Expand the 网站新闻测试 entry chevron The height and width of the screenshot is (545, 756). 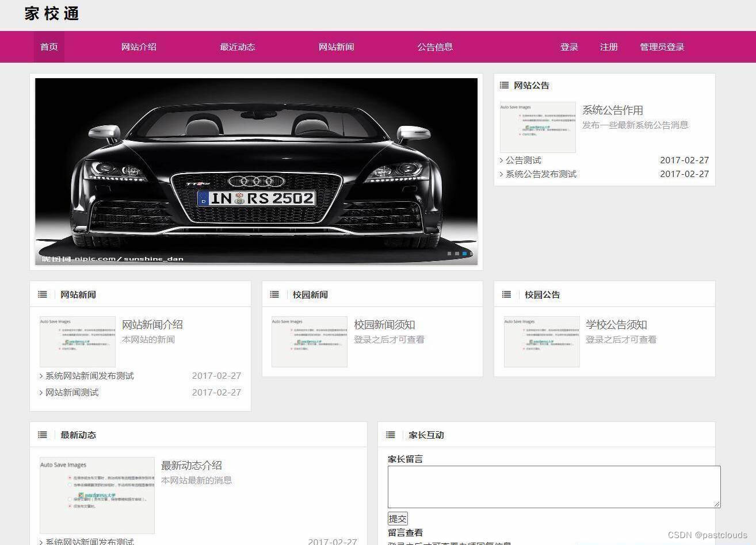[x=40, y=392]
